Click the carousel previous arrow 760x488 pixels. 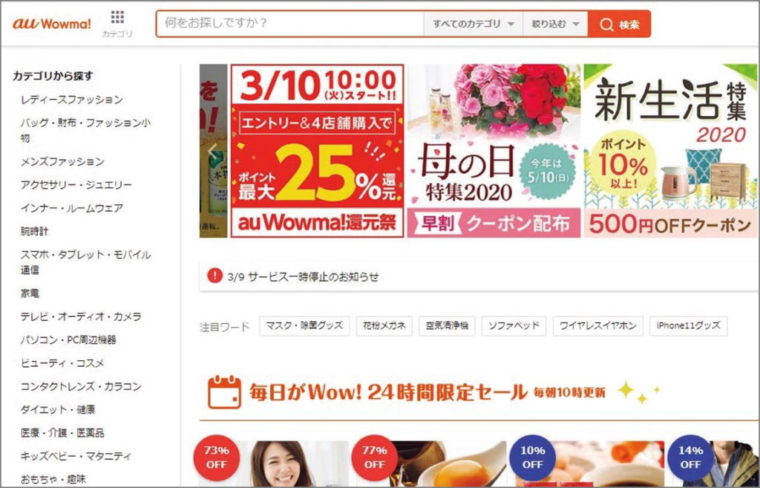coord(212,151)
